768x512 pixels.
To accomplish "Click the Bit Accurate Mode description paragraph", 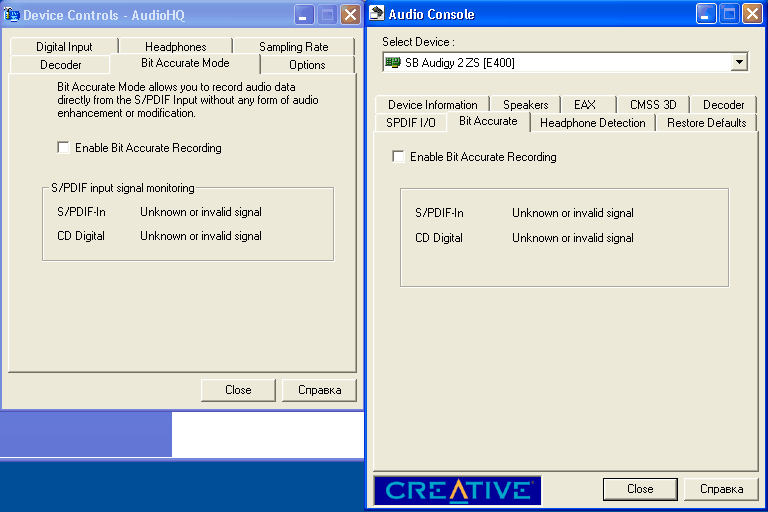I will (x=188, y=100).
